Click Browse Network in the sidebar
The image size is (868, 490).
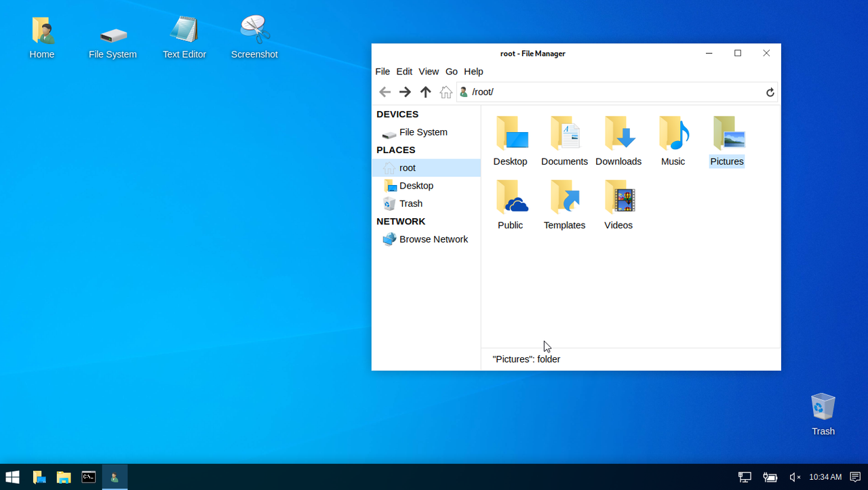coord(433,239)
